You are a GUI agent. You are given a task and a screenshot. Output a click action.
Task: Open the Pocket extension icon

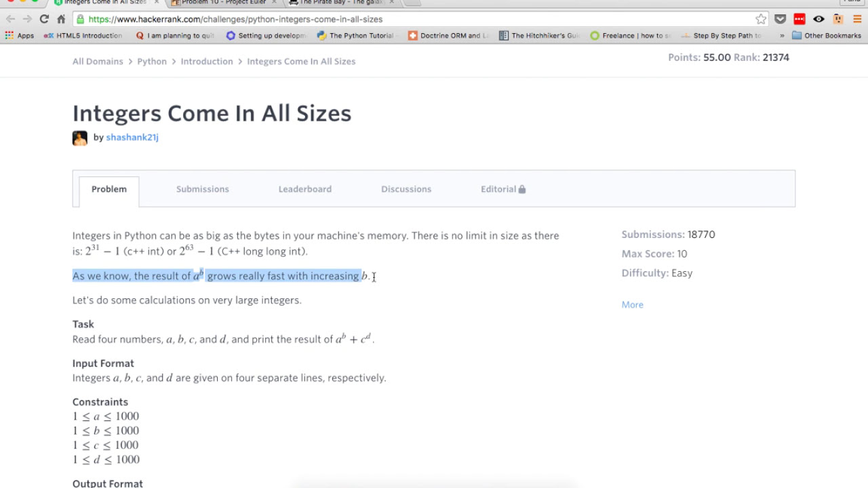tap(780, 19)
